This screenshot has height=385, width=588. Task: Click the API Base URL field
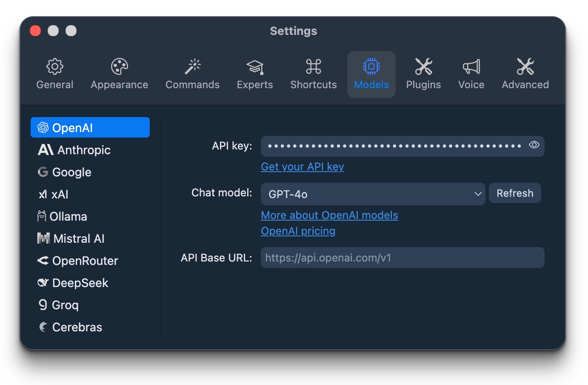coord(402,258)
